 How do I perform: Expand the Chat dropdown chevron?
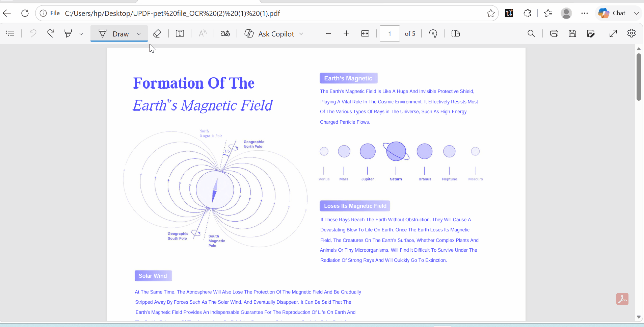tap(636, 13)
